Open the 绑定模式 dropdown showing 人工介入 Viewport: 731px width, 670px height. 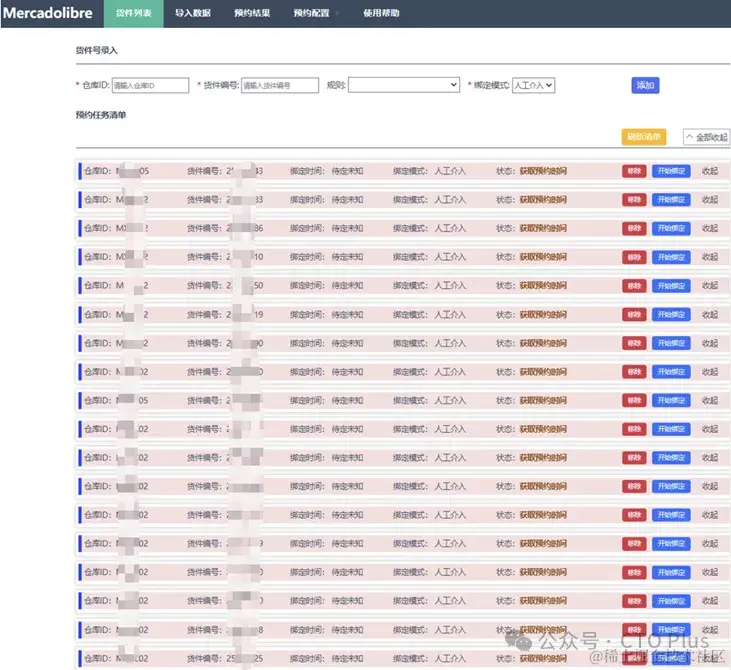533,85
